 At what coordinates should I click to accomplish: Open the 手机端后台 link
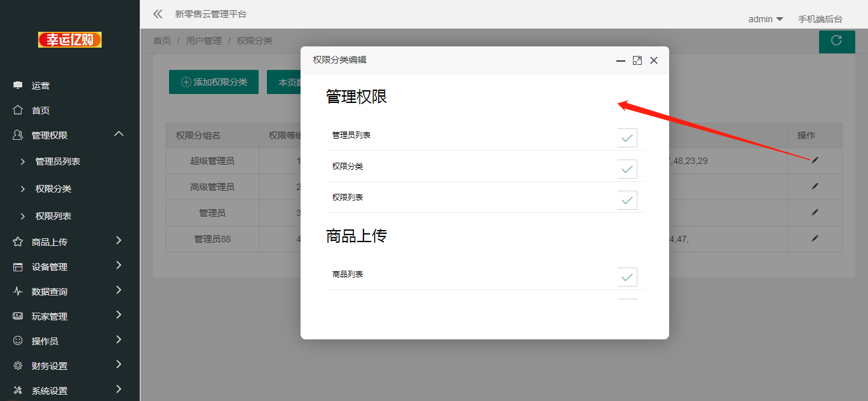tap(820, 19)
